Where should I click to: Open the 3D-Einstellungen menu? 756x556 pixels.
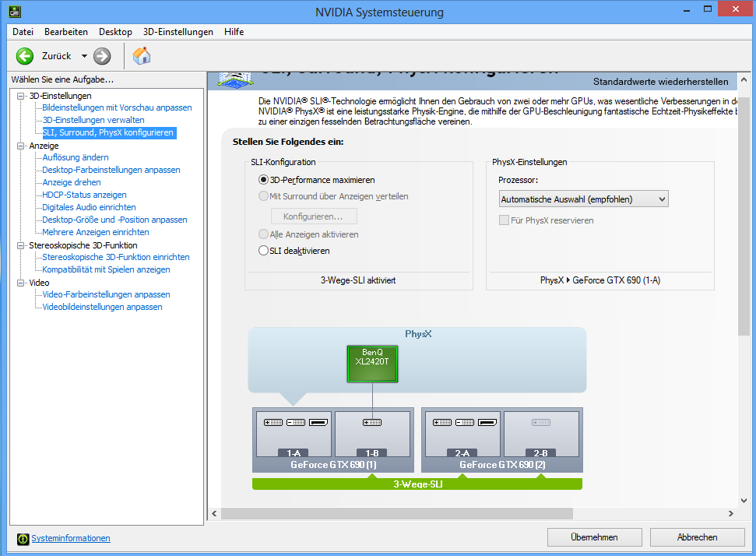(178, 32)
